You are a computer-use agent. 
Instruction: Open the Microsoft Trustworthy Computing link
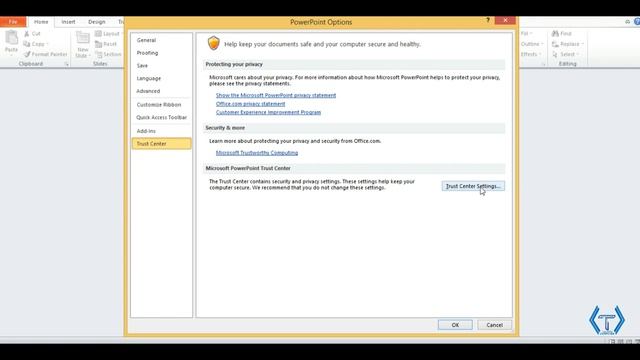[x=257, y=153]
